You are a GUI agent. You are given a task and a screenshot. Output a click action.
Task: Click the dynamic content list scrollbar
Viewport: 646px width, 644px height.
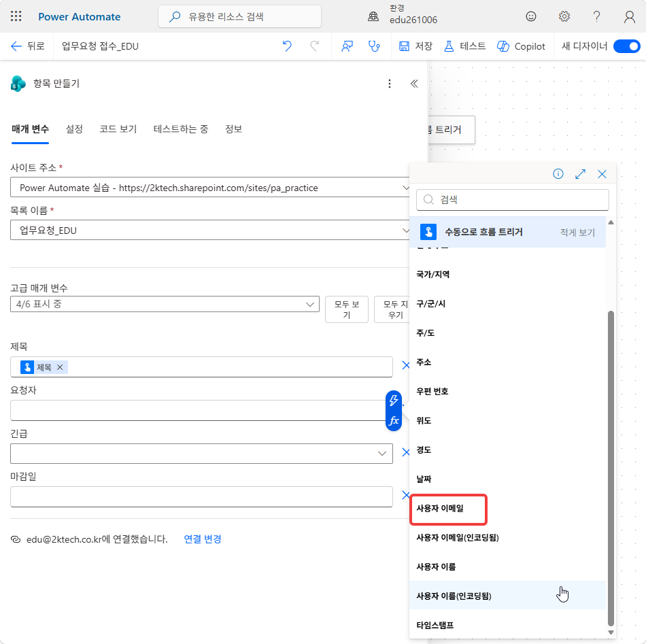(611, 469)
